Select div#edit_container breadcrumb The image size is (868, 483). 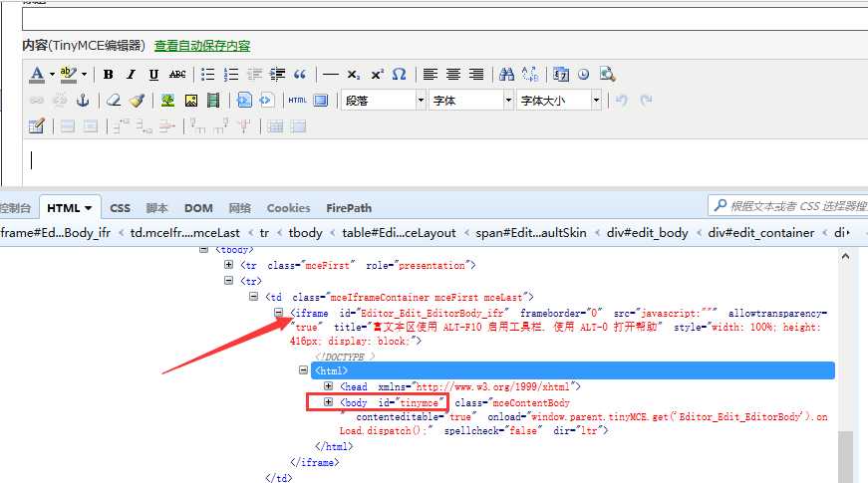coord(761,233)
